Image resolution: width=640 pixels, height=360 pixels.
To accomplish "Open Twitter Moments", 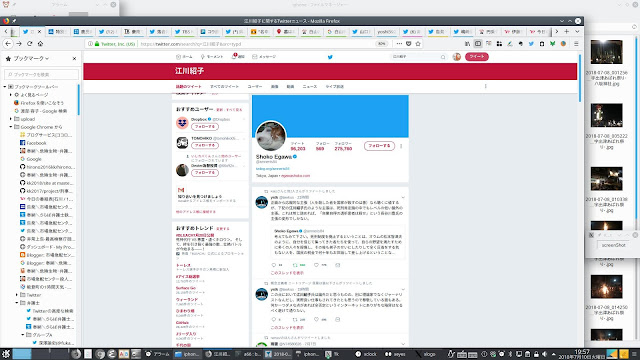I will click(211, 57).
